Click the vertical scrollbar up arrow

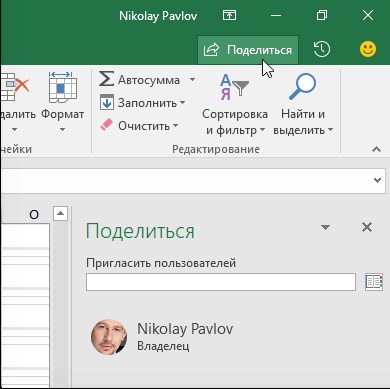(x=60, y=213)
